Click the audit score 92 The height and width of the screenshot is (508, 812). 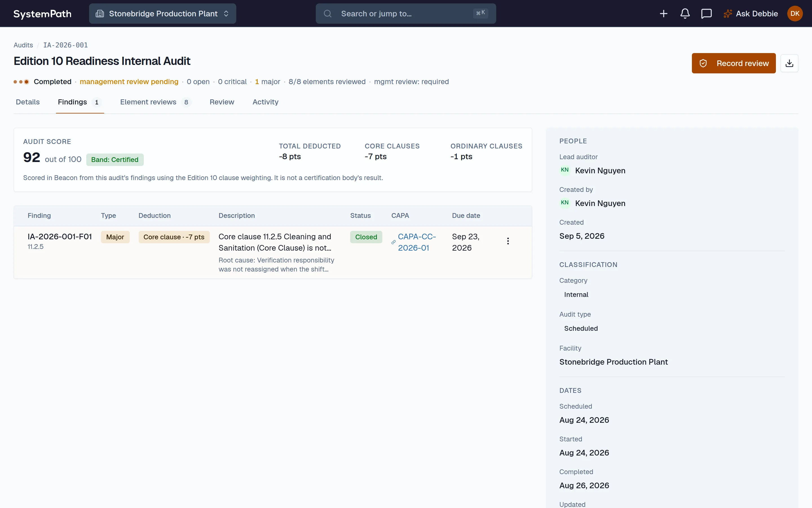click(x=32, y=157)
